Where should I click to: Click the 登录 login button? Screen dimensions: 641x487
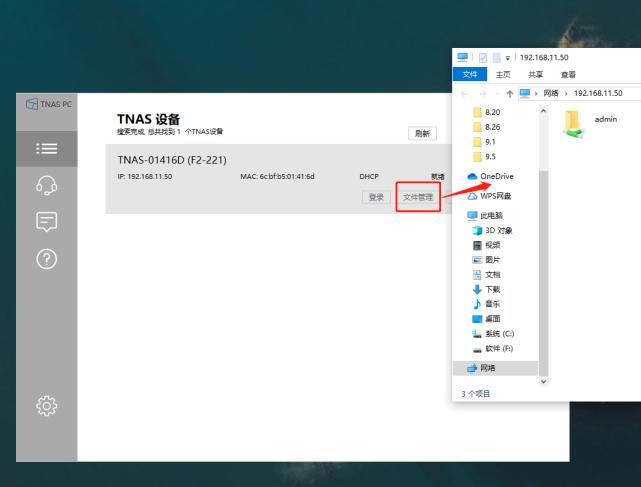376,197
